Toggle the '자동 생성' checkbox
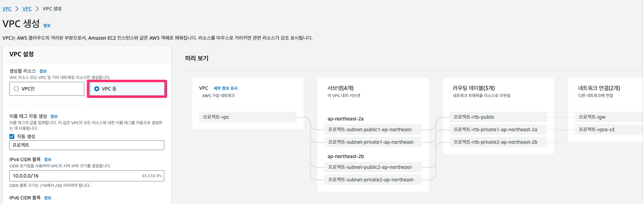 point(12,136)
